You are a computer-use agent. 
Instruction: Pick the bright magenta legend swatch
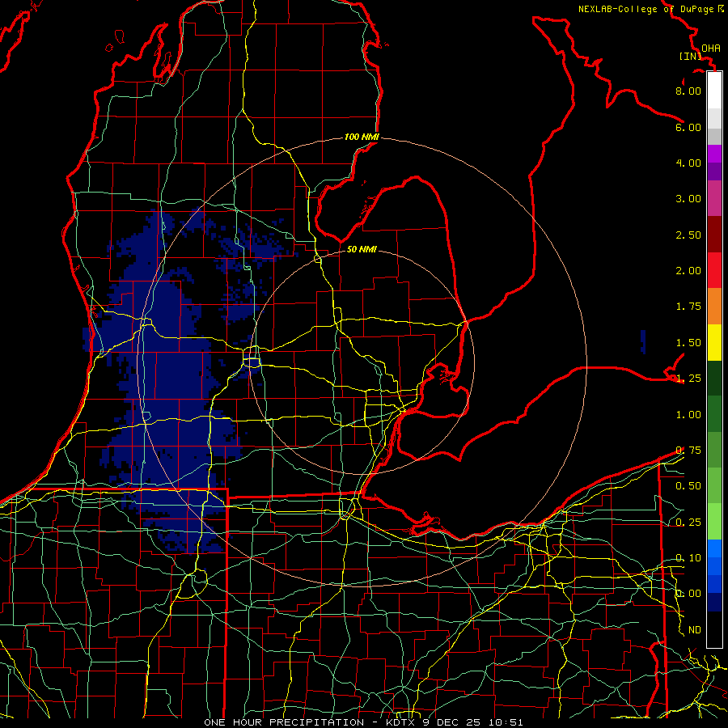click(x=714, y=154)
